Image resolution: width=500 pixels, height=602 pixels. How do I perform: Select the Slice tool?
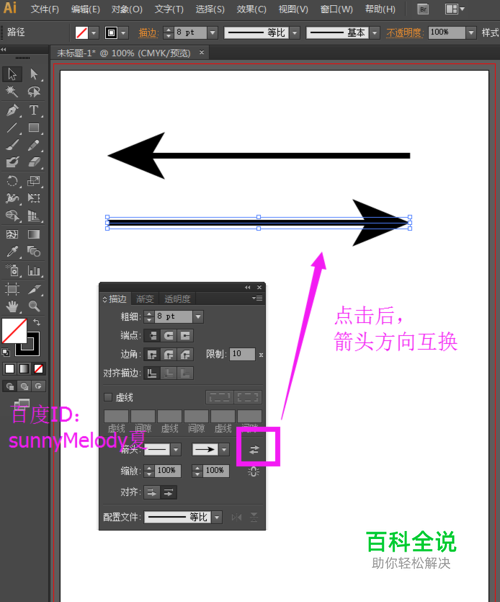[34, 289]
